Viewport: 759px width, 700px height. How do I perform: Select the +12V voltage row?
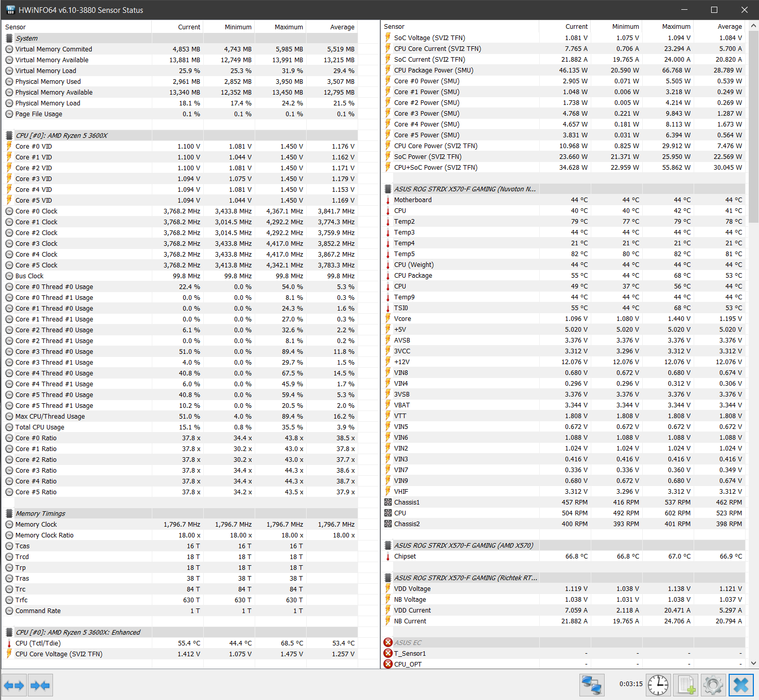(x=563, y=362)
